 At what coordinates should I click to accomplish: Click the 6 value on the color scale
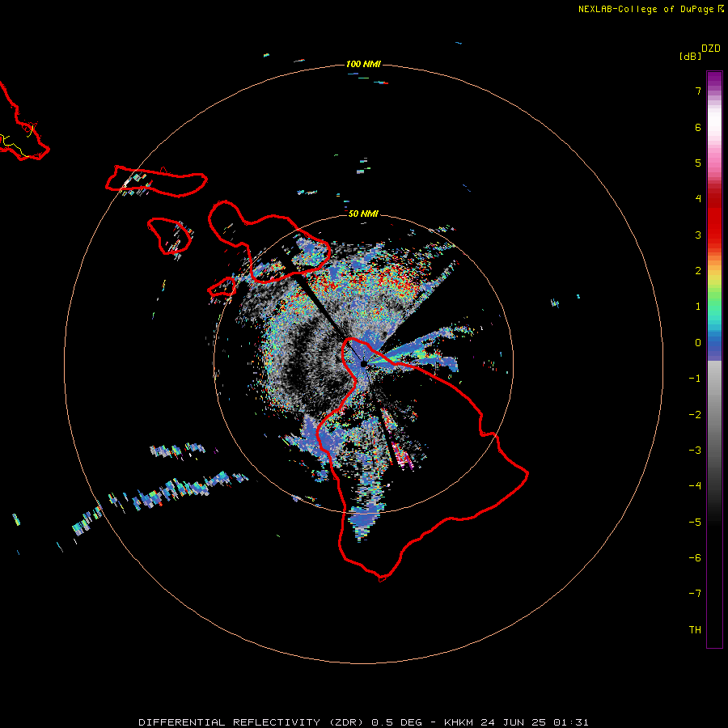(698, 127)
